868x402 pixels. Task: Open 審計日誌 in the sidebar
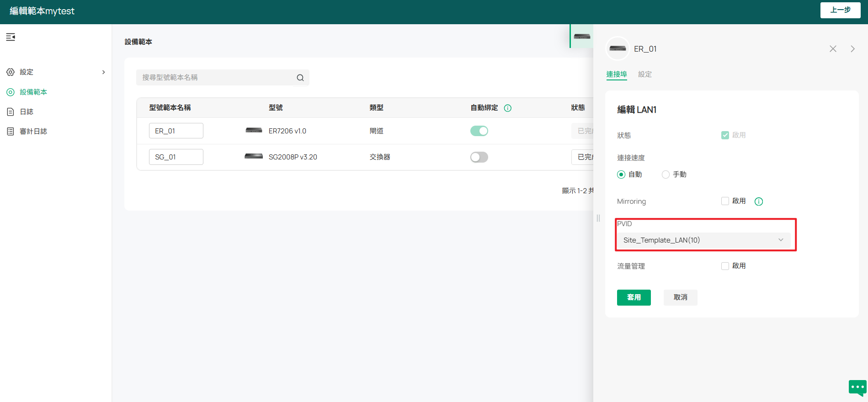(x=33, y=132)
